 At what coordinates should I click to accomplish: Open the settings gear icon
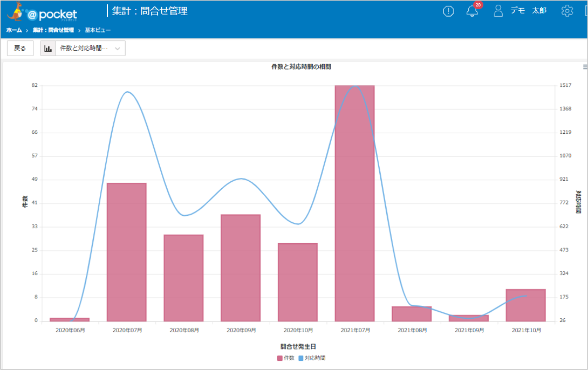[x=567, y=11]
